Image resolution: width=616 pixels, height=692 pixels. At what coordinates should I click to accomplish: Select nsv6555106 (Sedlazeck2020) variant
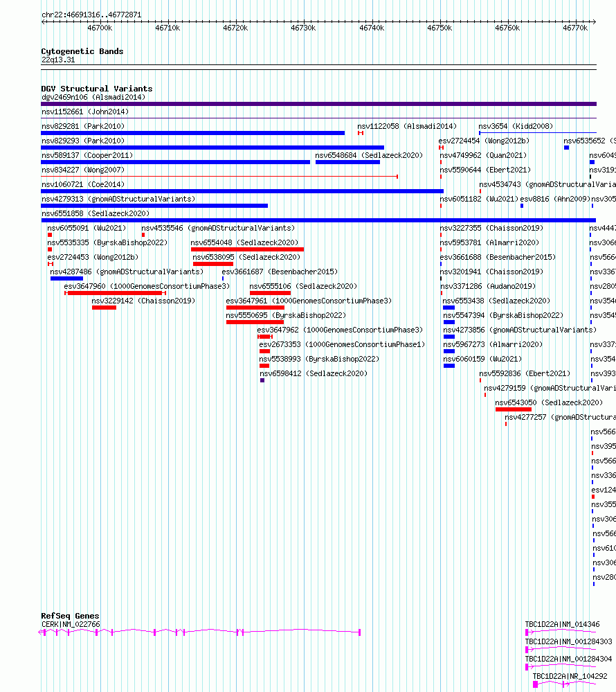coord(303,286)
